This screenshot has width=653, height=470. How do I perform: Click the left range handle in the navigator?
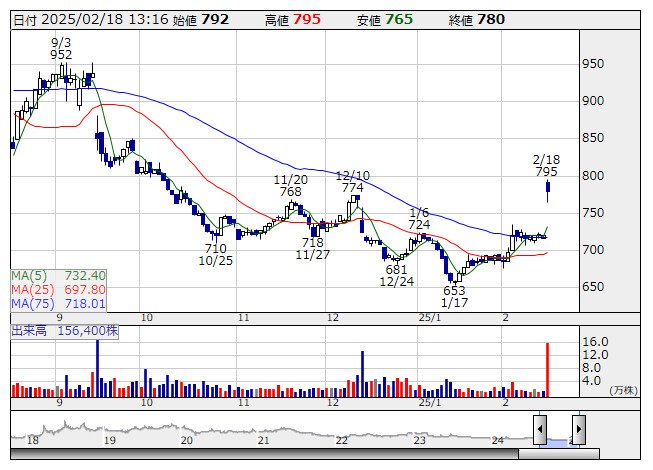pyautogui.click(x=540, y=429)
